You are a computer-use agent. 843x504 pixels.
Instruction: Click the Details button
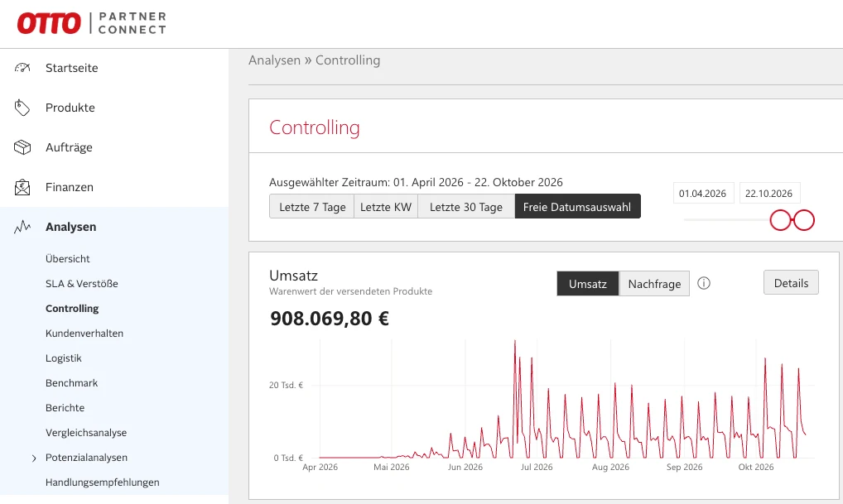pos(791,283)
